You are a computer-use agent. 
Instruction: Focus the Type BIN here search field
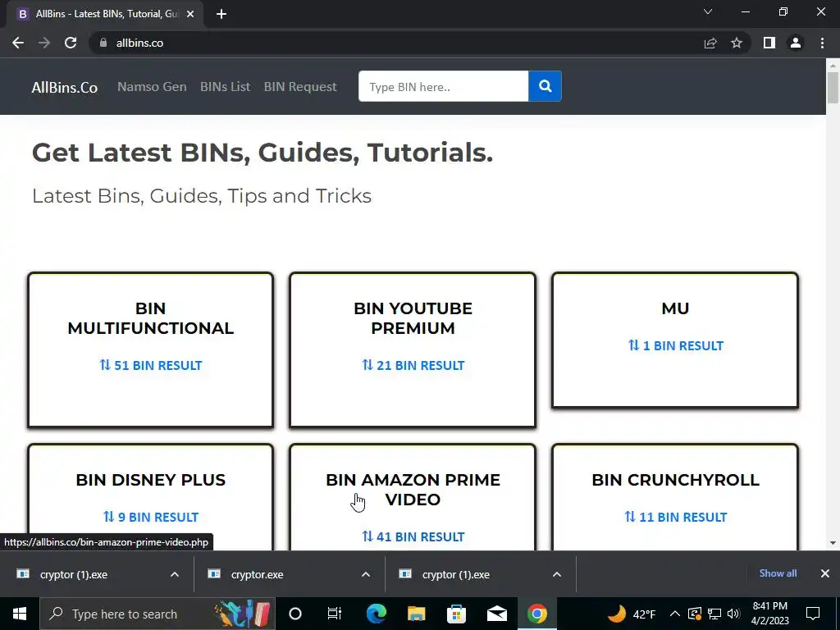pyautogui.click(x=444, y=86)
